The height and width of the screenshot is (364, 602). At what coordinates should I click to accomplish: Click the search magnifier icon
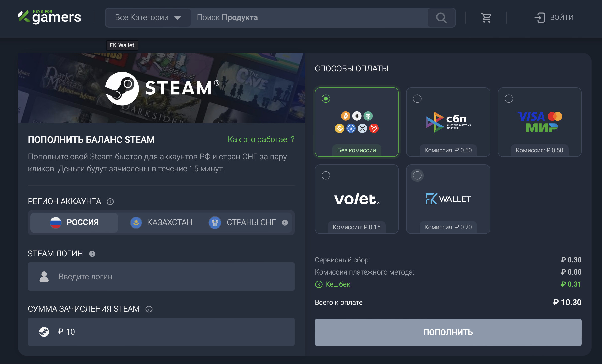[x=441, y=18]
